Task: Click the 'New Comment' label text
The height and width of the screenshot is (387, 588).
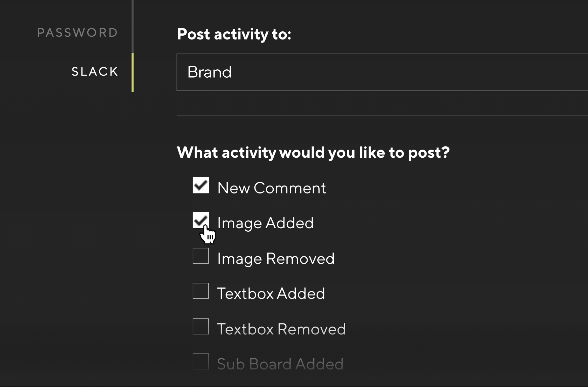Action: [272, 188]
